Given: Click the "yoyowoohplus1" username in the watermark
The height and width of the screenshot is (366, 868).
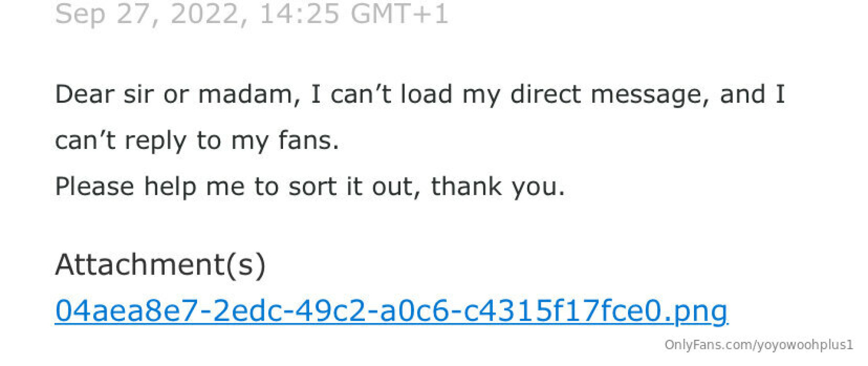Looking at the screenshot, I should coord(805,345).
